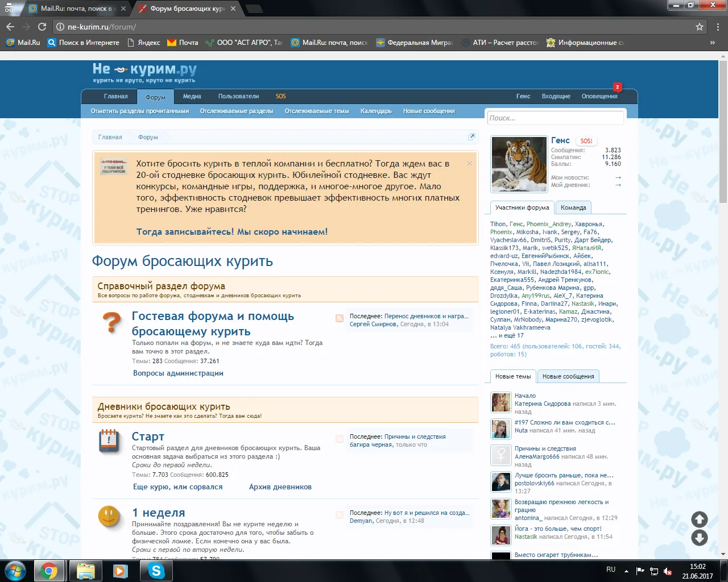Click the orange question mark forum icon
The width and height of the screenshot is (728, 582).
pos(111,322)
